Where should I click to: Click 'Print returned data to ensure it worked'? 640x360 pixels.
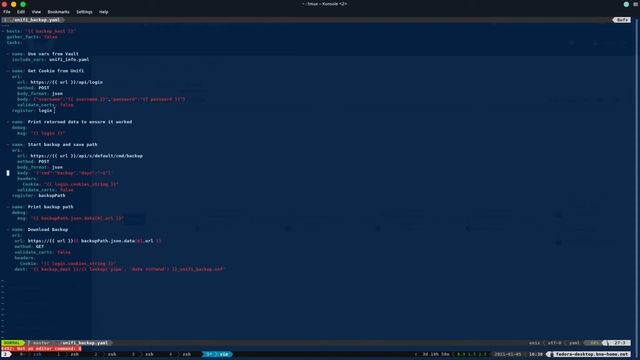(x=80, y=122)
